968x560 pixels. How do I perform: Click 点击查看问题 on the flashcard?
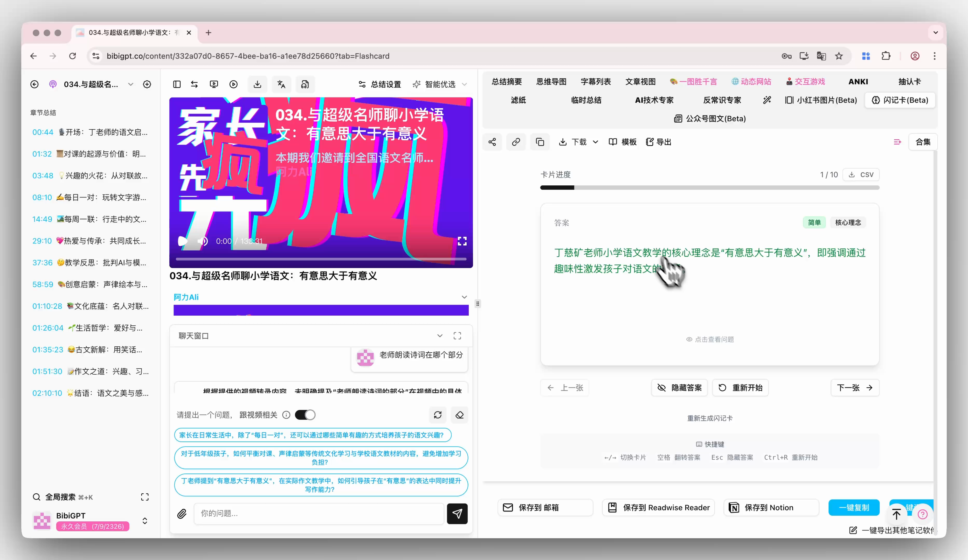(710, 339)
